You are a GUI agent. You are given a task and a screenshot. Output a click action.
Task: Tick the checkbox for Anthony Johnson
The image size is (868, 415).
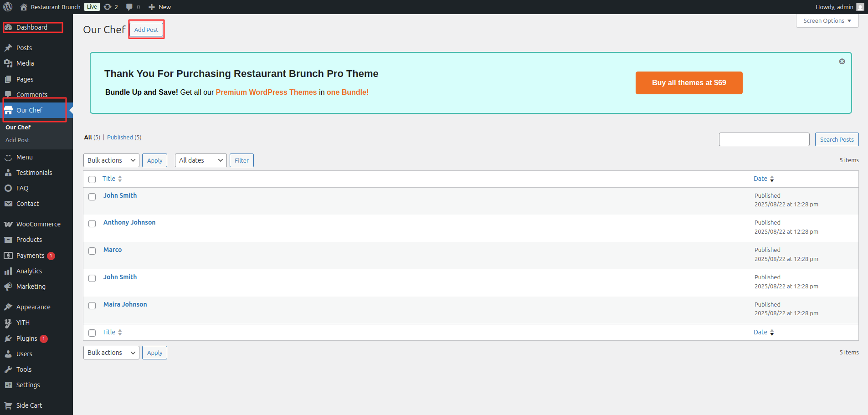[x=92, y=224]
